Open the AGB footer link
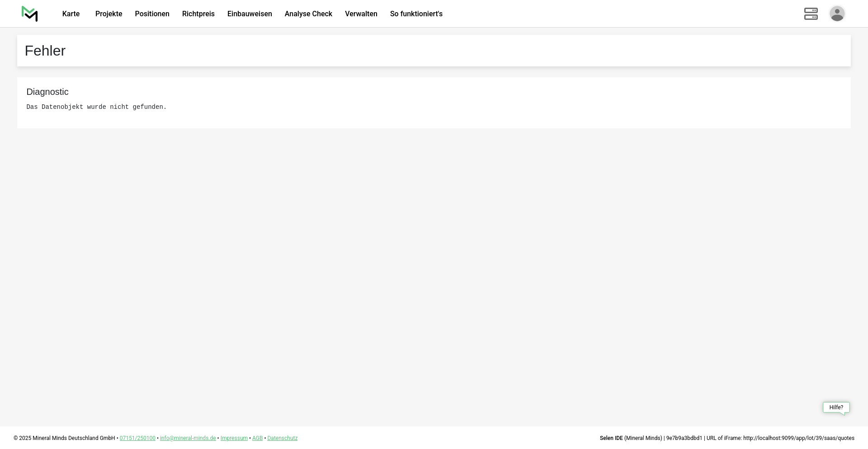The width and height of the screenshot is (868, 449). point(257,438)
